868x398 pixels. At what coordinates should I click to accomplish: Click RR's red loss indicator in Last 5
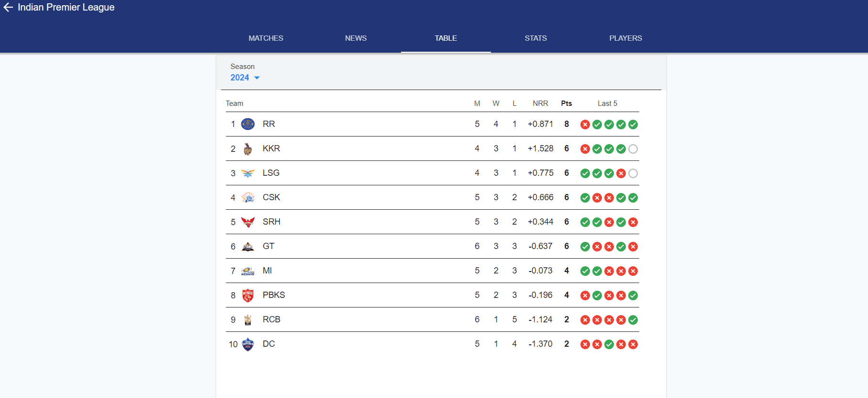point(585,125)
